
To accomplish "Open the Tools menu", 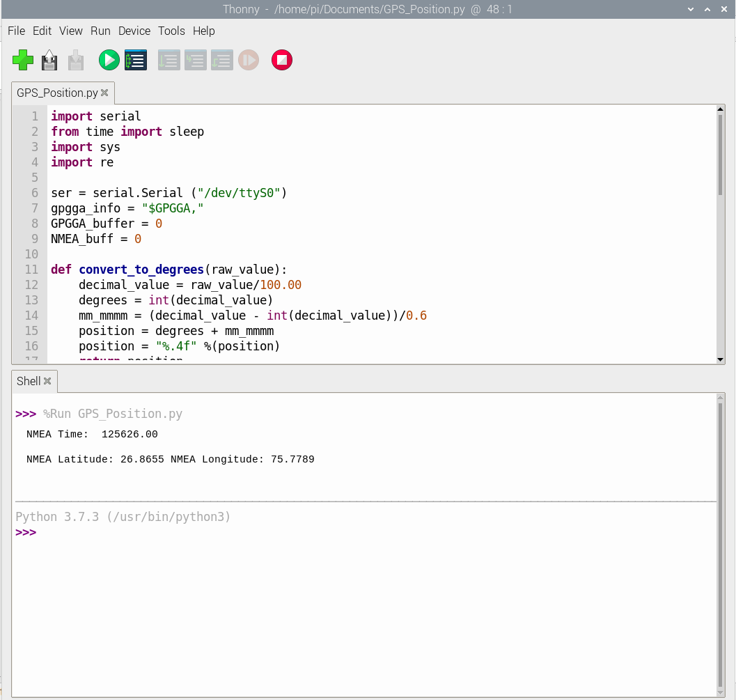I will point(171,31).
